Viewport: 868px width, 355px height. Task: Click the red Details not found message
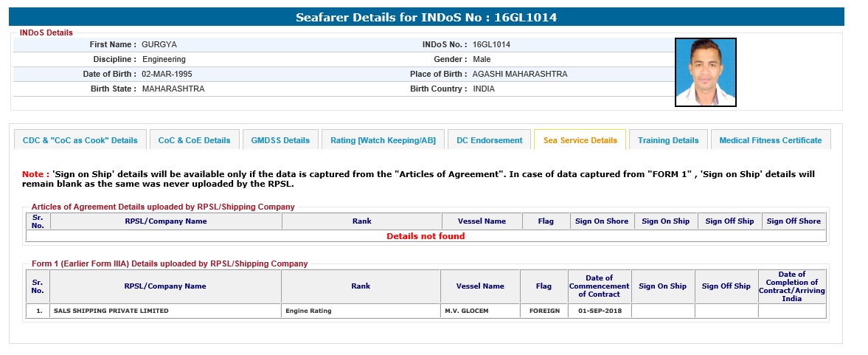point(426,236)
